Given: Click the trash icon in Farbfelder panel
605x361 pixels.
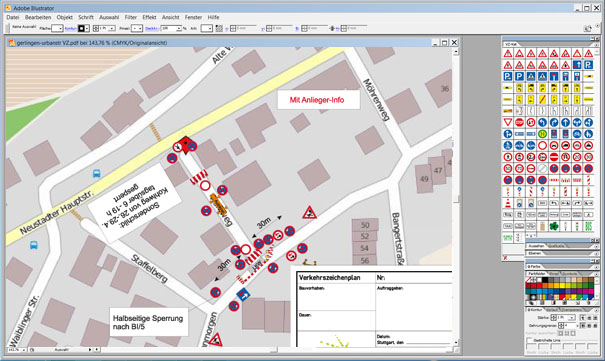Looking at the screenshot, I should [589, 303].
